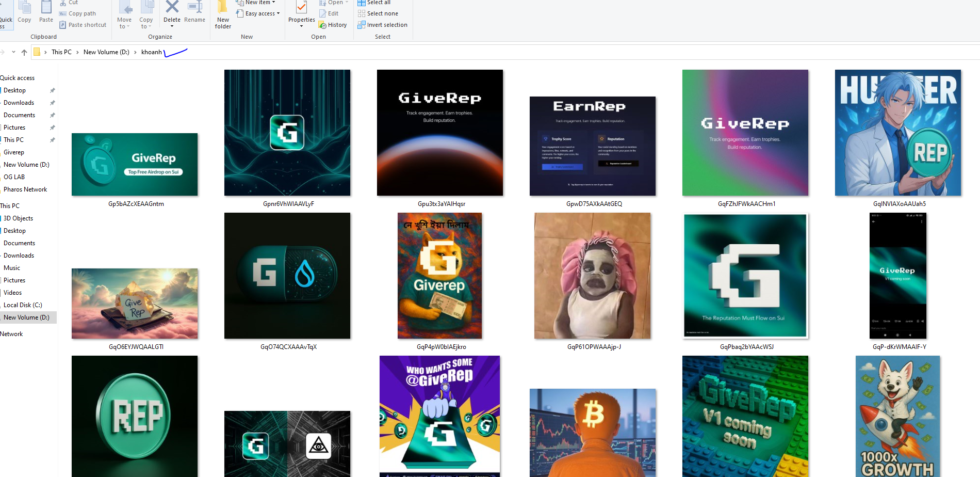Screen dimensions: 980x477
Task: Click the Up arrow navigation button
Action: [x=24, y=52]
